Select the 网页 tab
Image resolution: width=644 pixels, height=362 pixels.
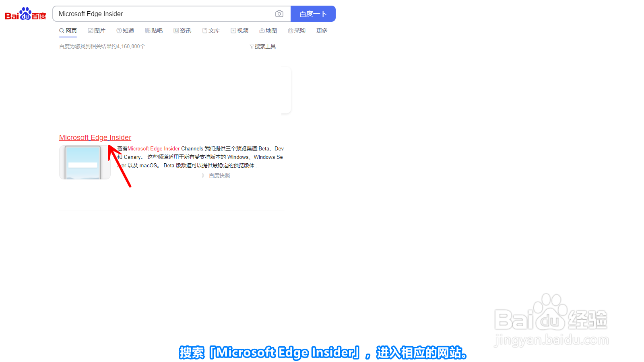[68, 31]
